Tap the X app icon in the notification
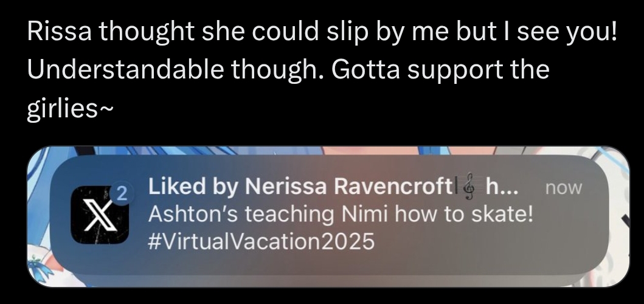This screenshot has width=644, height=304. point(100,215)
